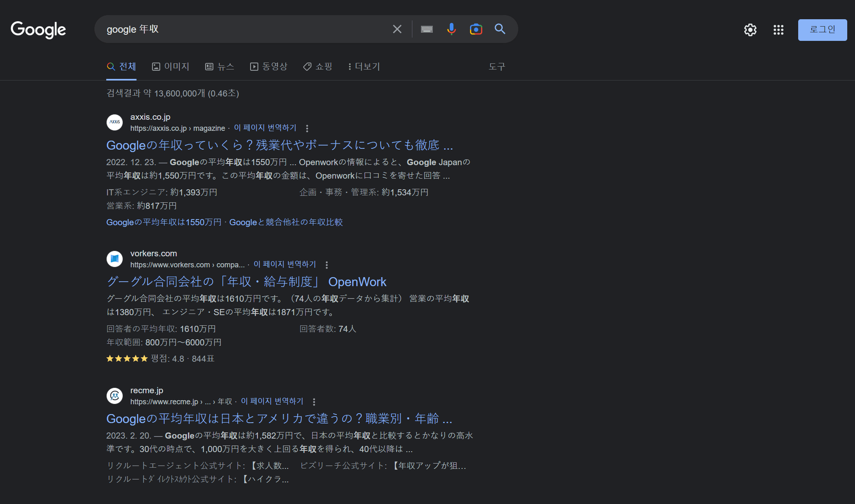Open the on-screen keyboard input tool
This screenshot has height=504, width=855.
[x=427, y=29]
